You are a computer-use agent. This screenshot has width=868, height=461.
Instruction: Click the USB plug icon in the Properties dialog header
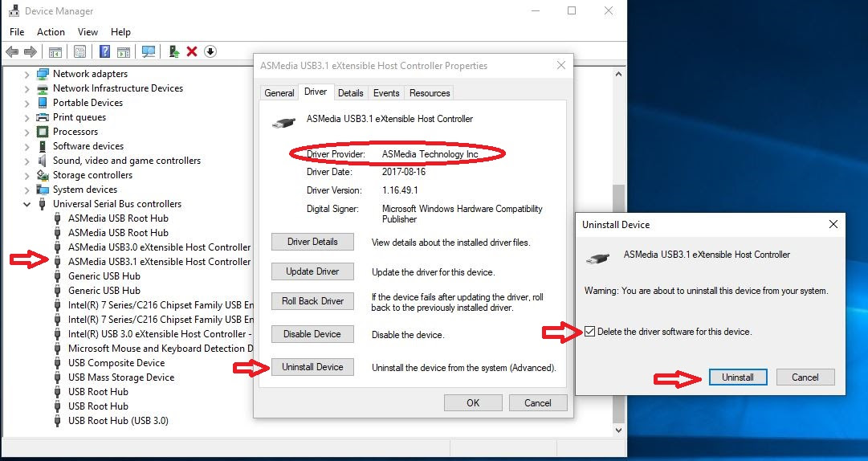(x=284, y=122)
